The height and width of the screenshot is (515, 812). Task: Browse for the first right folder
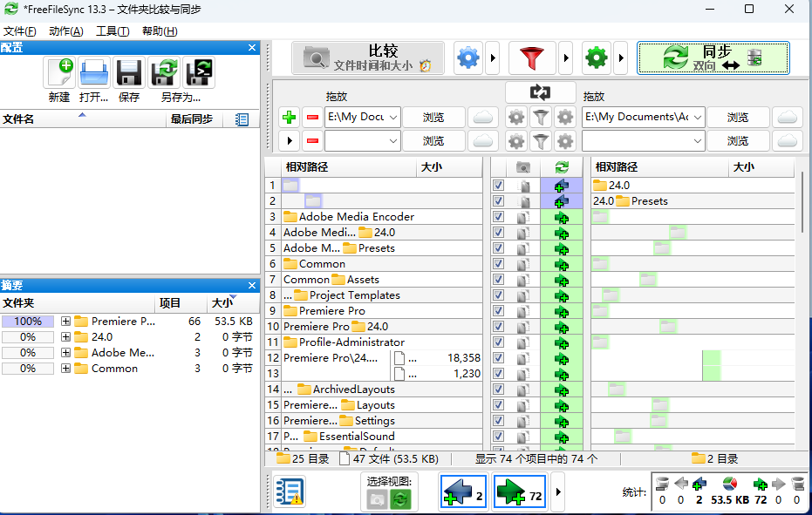pos(738,118)
